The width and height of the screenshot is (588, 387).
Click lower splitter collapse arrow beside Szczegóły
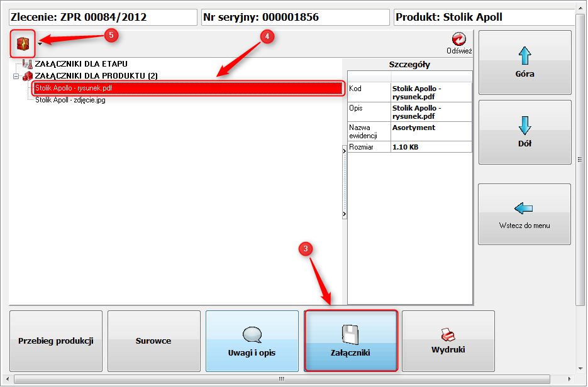(344, 214)
